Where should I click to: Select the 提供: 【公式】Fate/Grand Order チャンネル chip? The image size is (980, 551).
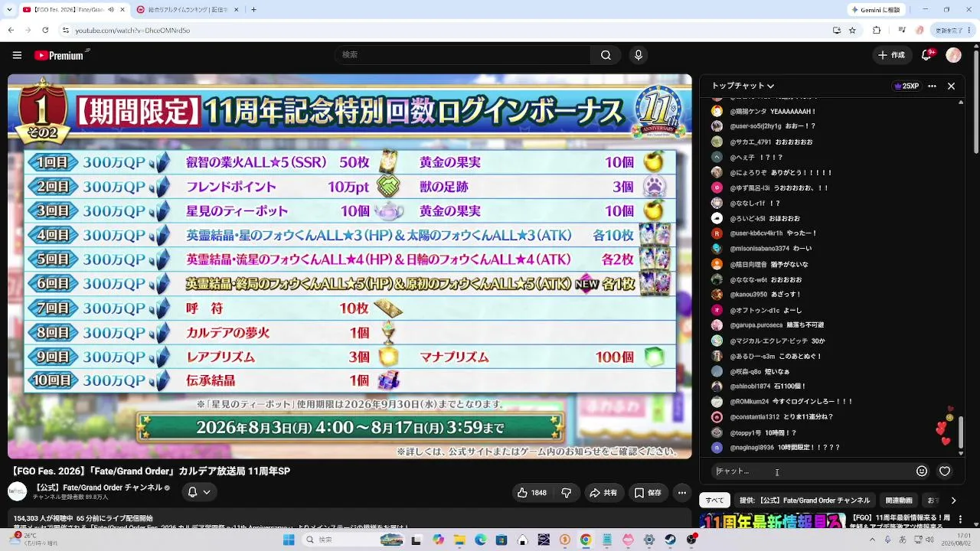pos(805,500)
